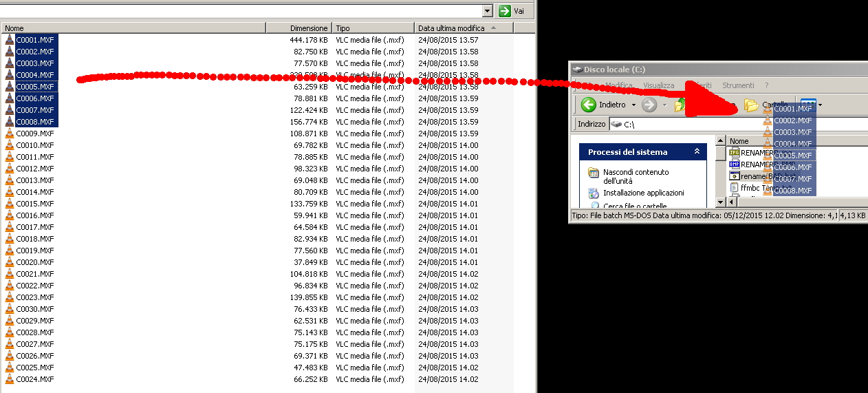Click the ffmbc text file icon
The height and width of the screenshot is (393, 868).
point(734,188)
